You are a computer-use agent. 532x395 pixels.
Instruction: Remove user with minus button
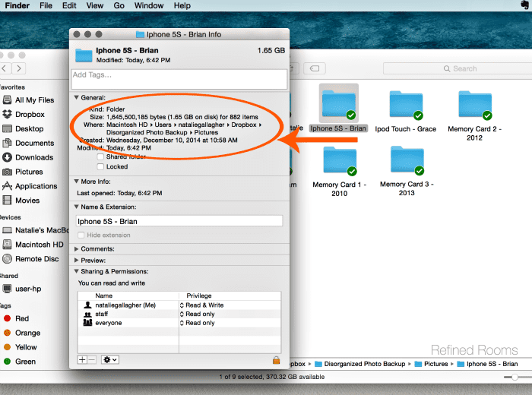click(92, 360)
